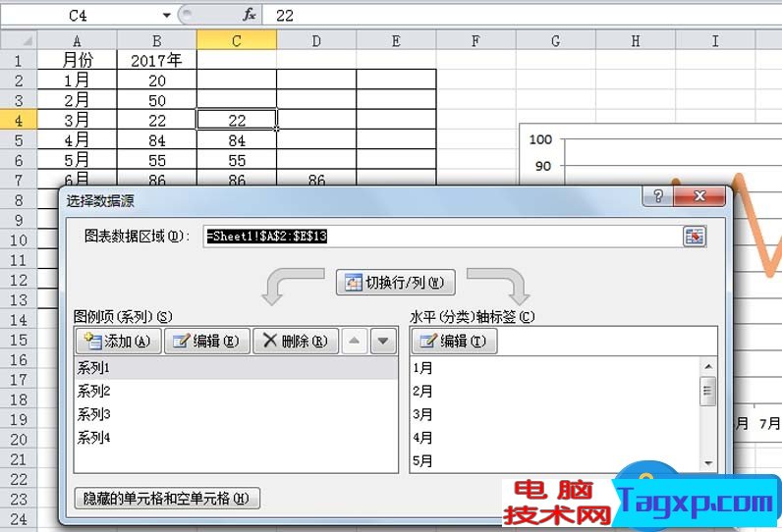Click cell A4 containing 3月
The height and width of the screenshot is (532, 782).
tap(77, 120)
